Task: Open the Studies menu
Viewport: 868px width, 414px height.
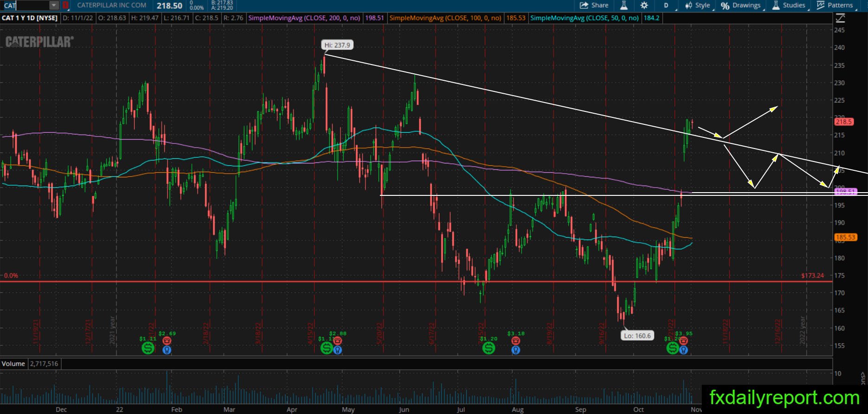Action: coord(789,6)
